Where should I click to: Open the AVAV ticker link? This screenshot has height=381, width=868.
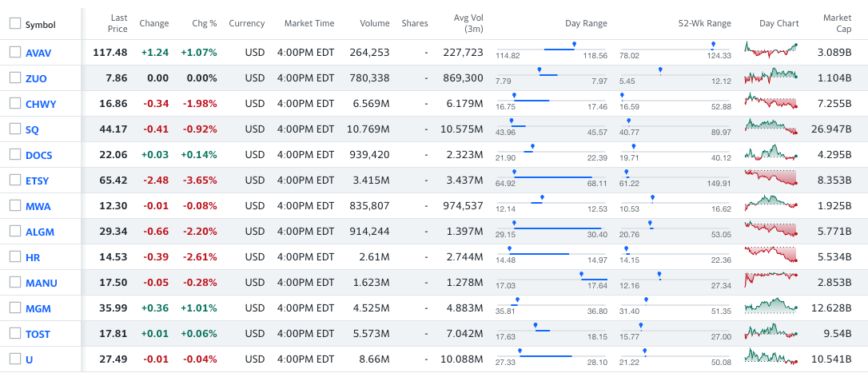click(x=38, y=53)
